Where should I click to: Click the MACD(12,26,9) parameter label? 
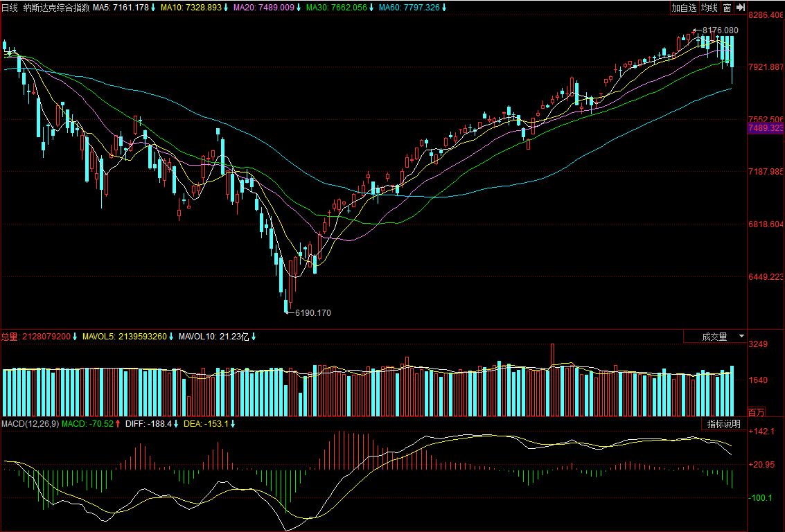[30, 424]
